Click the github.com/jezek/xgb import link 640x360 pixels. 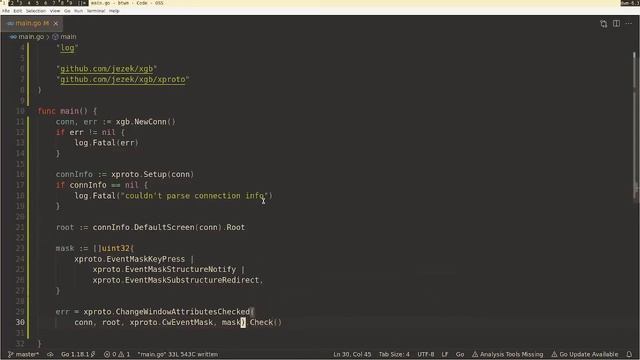tap(107, 69)
